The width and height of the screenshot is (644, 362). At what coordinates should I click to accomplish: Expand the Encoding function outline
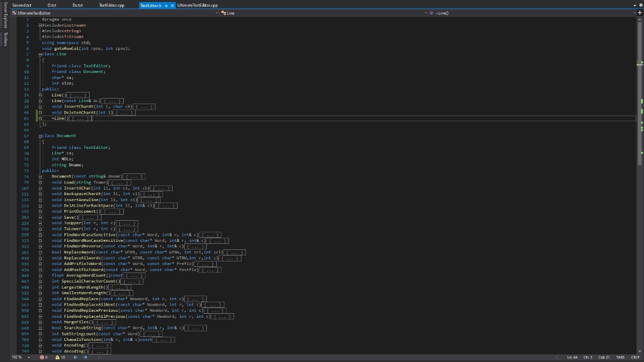pyautogui.click(x=40, y=345)
